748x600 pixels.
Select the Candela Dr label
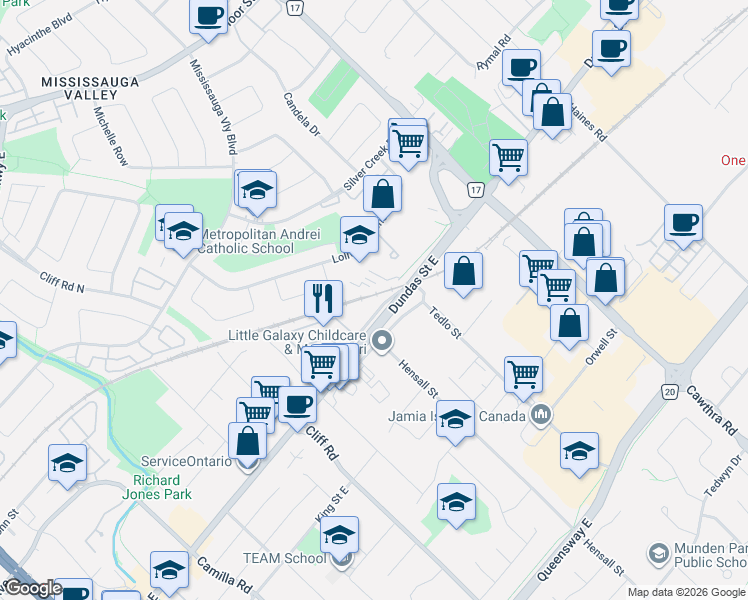pos(301,114)
